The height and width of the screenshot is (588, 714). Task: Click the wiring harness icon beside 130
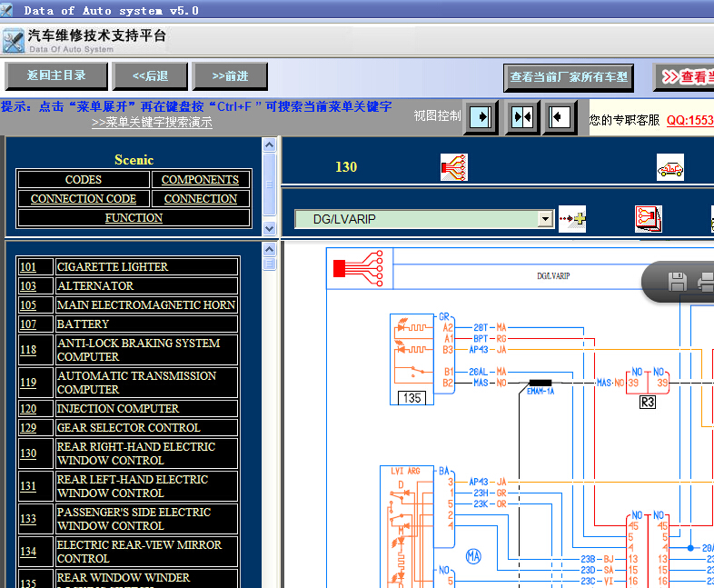click(x=453, y=167)
